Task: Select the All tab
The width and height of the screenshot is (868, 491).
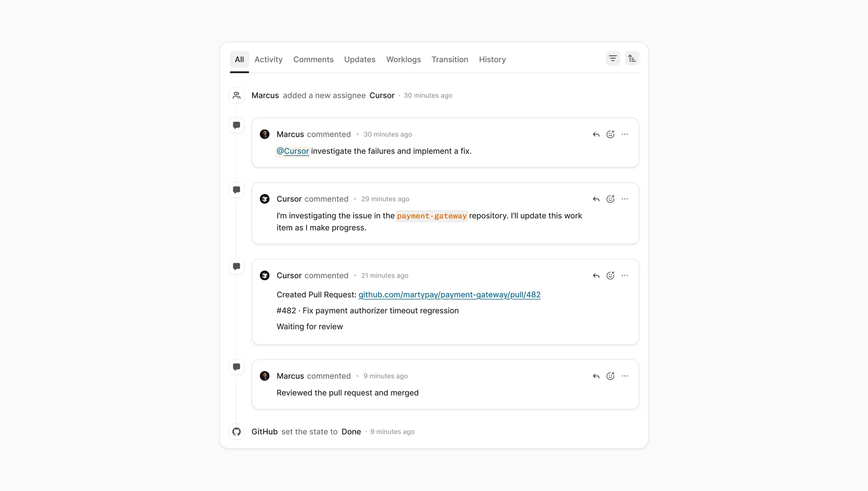Action: [239, 59]
